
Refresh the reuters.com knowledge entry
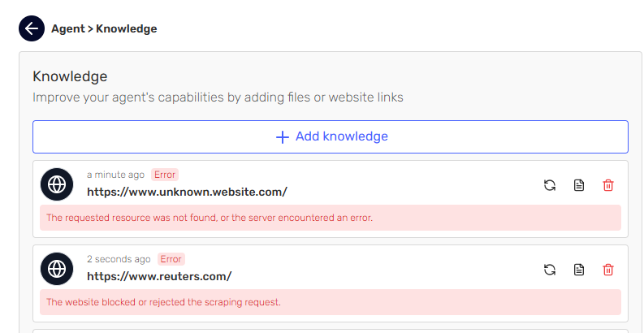tap(550, 270)
